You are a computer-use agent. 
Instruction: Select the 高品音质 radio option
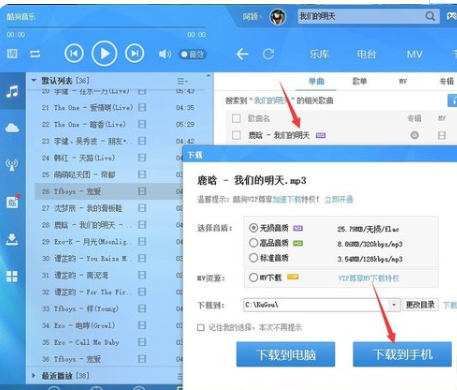pyautogui.click(x=253, y=243)
